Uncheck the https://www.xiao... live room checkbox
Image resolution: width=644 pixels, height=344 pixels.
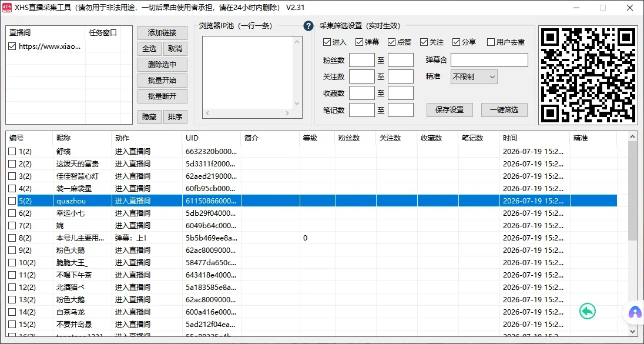point(12,46)
